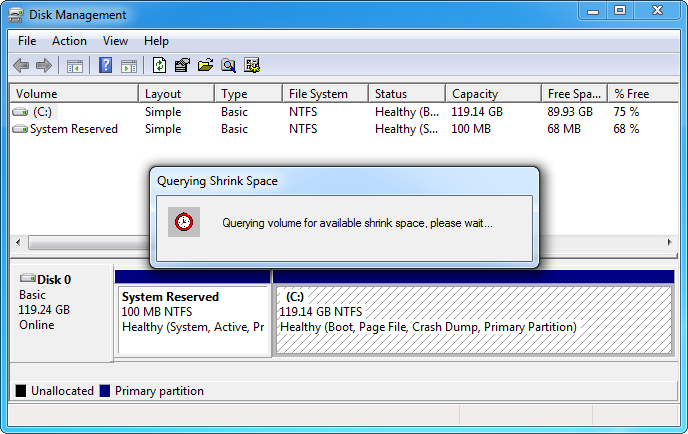The image size is (688, 434).
Task: Click the 68 MB free space cell
Action: click(x=564, y=129)
